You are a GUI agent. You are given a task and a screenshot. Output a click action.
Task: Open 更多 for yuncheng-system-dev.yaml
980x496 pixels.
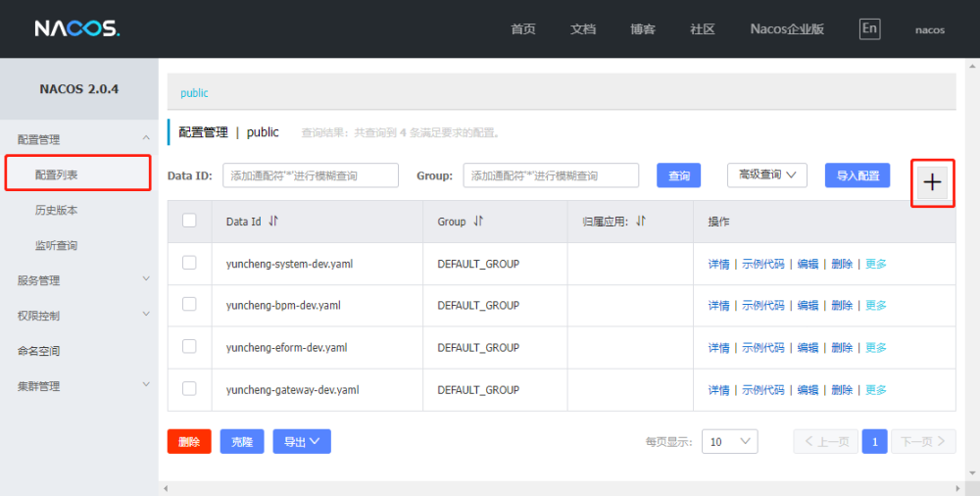click(875, 264)
